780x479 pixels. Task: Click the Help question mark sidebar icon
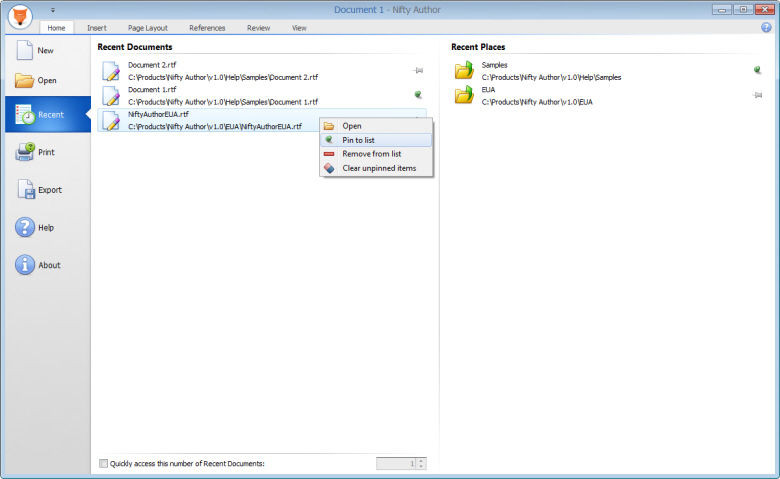[x=24, y=227]
